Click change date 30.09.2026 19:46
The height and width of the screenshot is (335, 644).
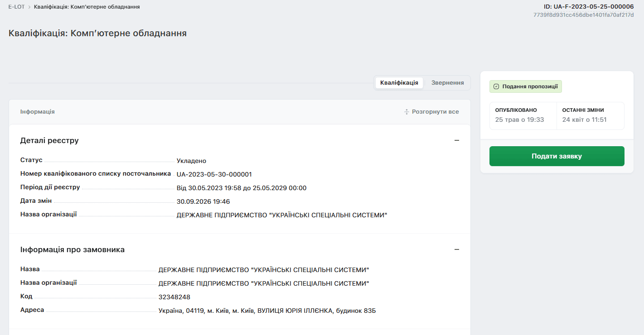[x=203, y=201]
